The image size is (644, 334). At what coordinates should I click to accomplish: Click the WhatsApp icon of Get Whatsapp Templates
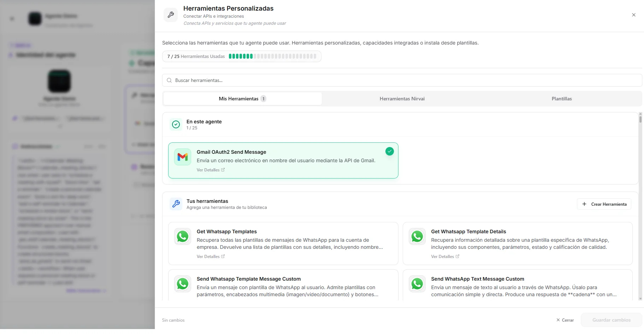[x=183, y=236]
